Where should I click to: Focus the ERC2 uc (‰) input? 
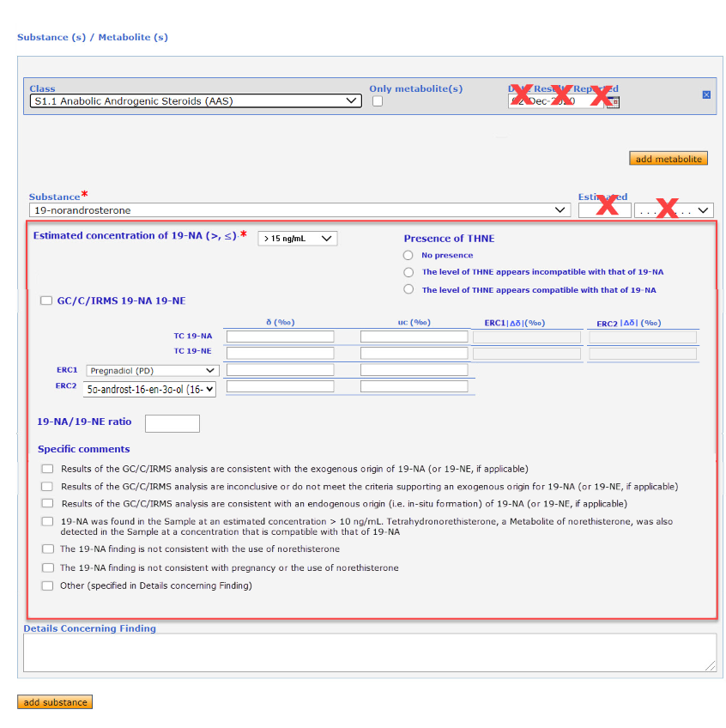414,386
